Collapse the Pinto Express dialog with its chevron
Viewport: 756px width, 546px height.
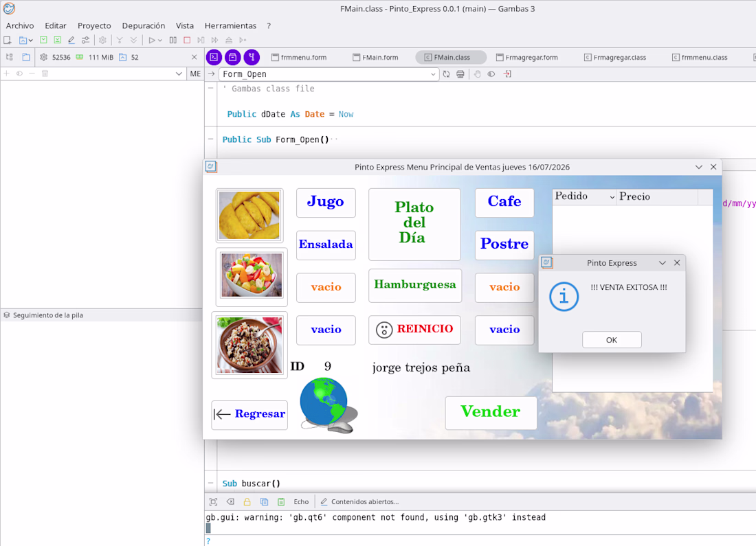point(662,262)
